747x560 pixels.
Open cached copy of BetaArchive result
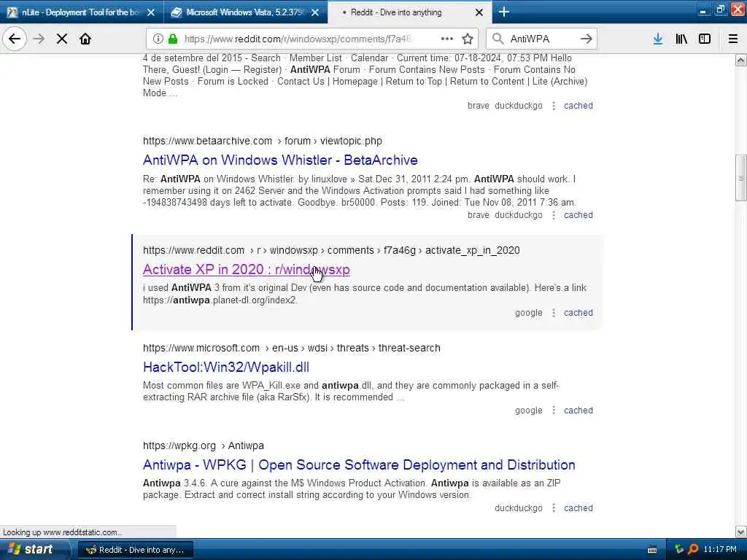tap(578, 215)
